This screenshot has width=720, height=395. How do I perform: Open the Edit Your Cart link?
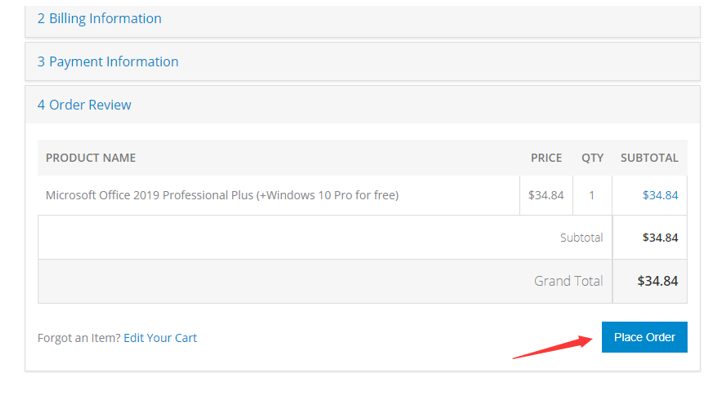coord(160,338)
